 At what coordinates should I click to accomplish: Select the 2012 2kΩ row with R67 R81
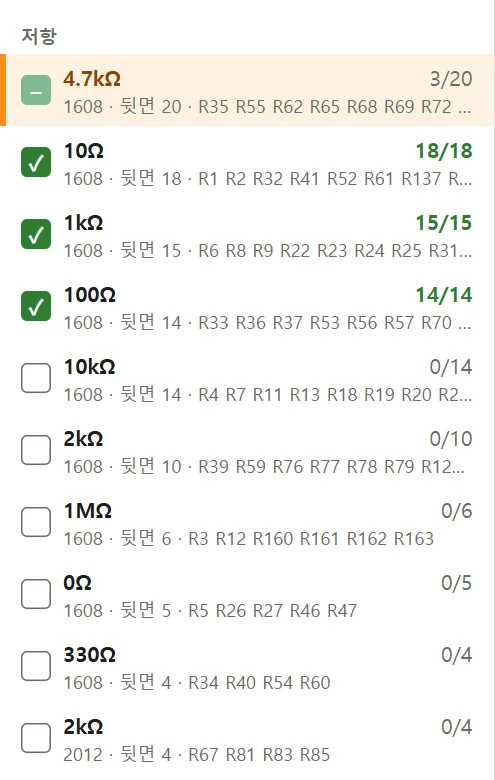coord(247,738)
